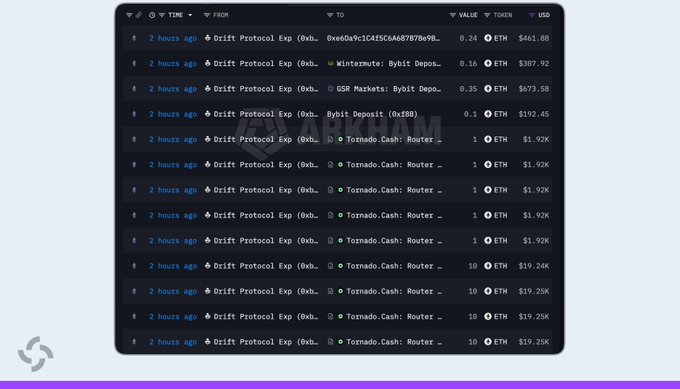Open GSR Markets: Bybit Deposit entity
Viewport: 680px width, 389px height.
pos(389,88)
